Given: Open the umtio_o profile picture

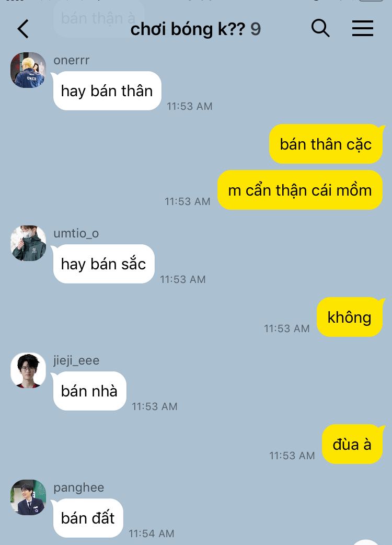Looking at the screenshot, I should [28, 243].
